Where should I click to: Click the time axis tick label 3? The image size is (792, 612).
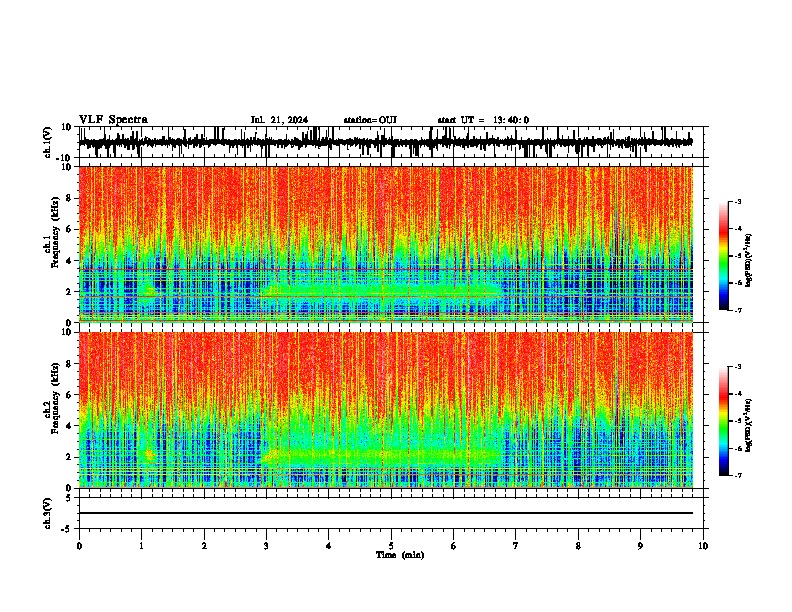pyautogui.click(x=266, y=546)
